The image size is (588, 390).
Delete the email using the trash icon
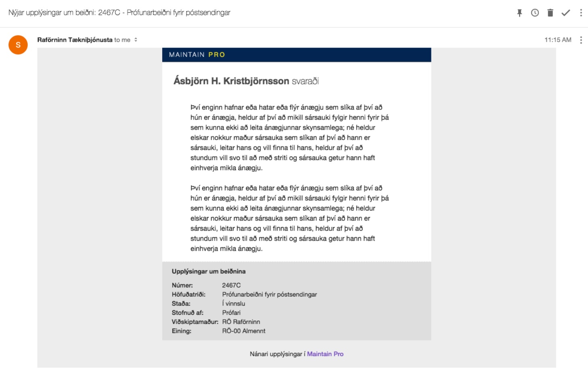pos(550,13)
